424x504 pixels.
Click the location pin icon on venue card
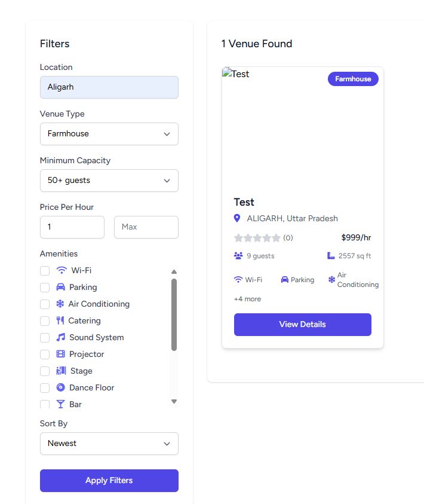point(237,218)
